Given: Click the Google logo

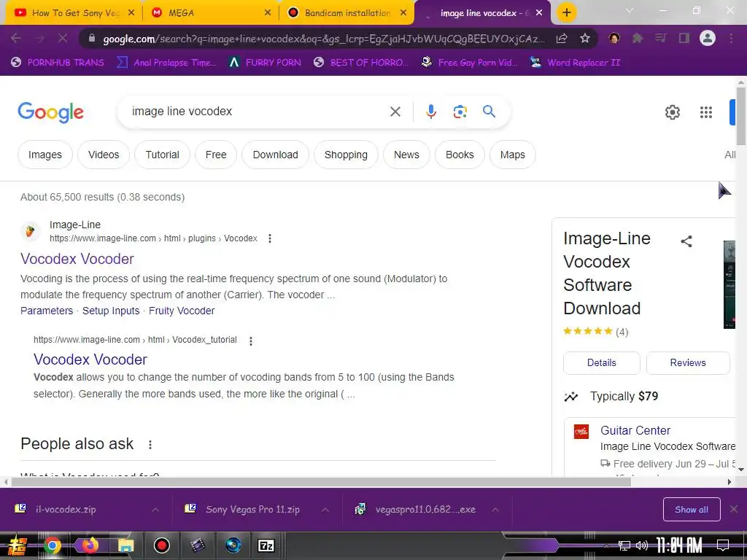Looking at the screenshot, I should 50,112.
